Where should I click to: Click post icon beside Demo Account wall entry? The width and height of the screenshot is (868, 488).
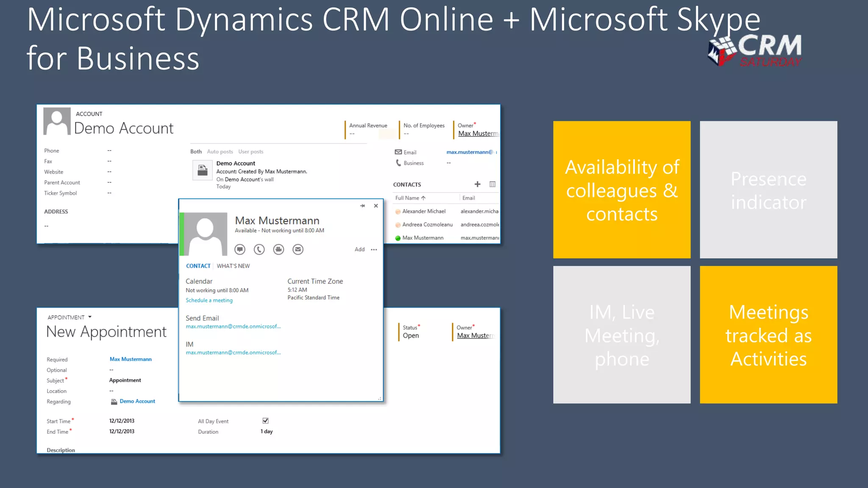pos(203,170)
